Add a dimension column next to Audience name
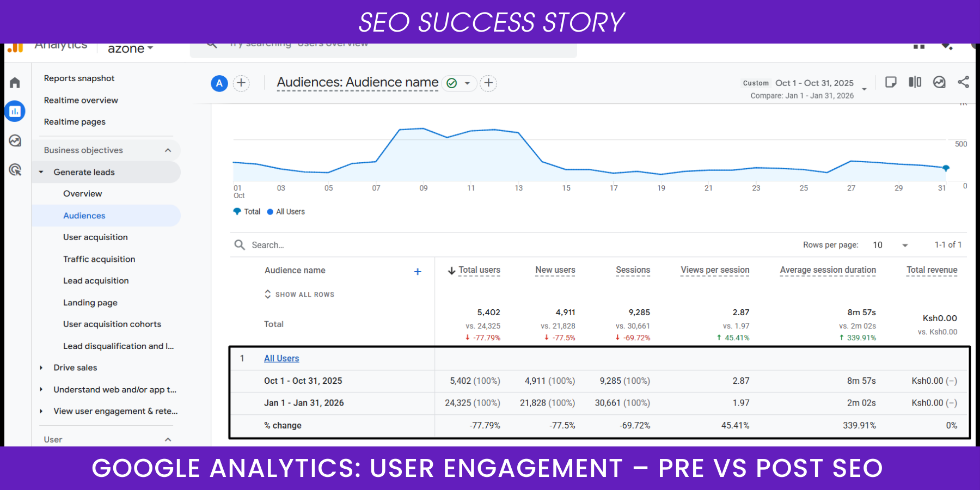The width and height of the screenshot is (980, 490). tap(418, 271)
